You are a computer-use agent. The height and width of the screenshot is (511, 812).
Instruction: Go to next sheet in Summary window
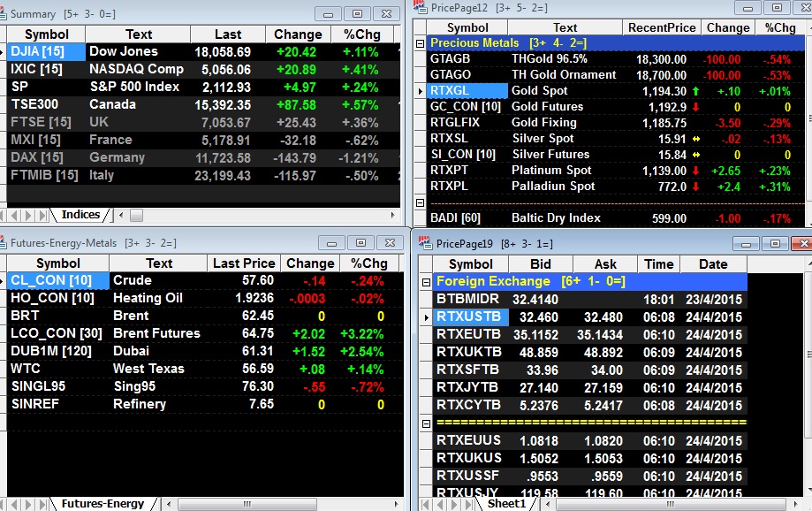click(28, 215)
